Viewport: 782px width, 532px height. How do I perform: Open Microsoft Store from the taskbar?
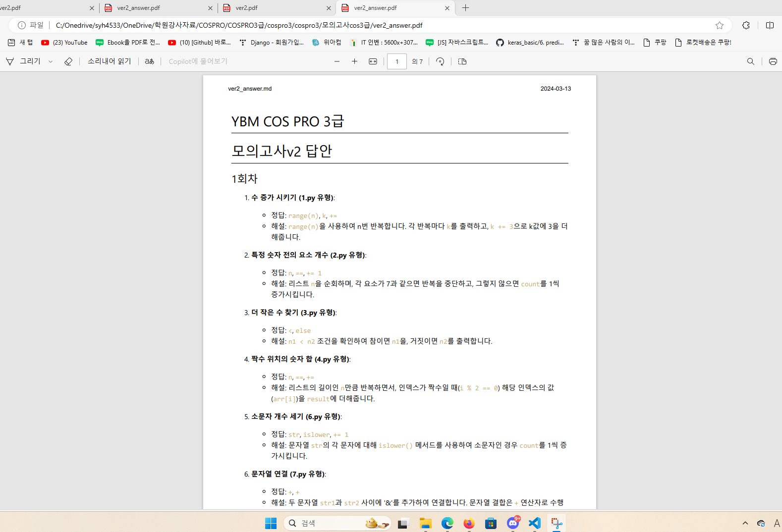tap(491, 523)
